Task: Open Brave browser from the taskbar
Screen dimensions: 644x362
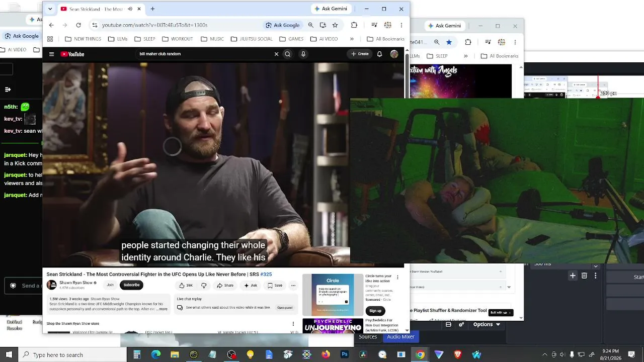Action: pyautogui.click(x=458, y=355)
